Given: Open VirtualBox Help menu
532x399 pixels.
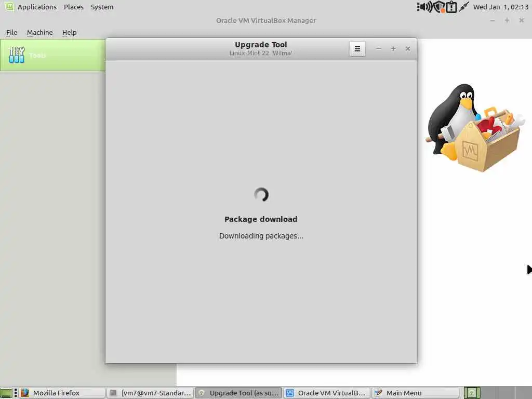Looking at the screenshot, I should [x=69, y=33].
